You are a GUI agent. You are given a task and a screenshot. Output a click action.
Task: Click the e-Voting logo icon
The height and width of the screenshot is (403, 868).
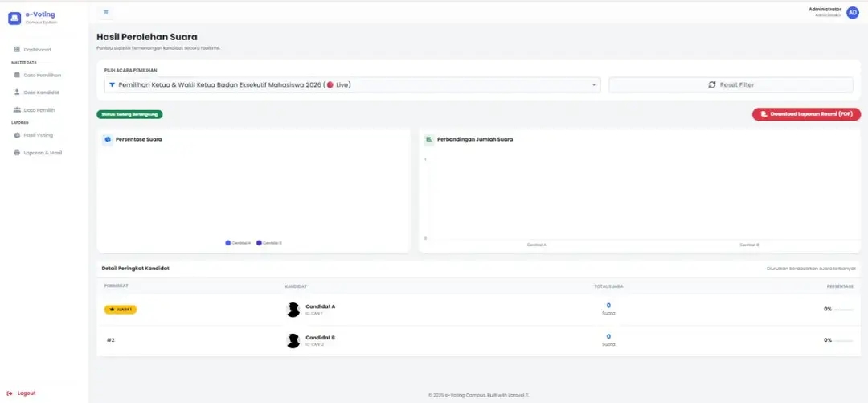pyautogui.click(x=14, y=19)
